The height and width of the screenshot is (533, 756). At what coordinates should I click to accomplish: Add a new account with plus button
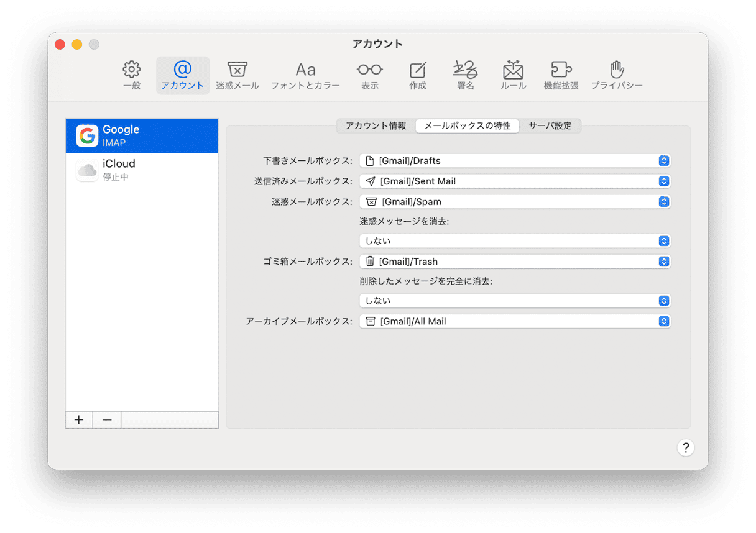point(79,420)
